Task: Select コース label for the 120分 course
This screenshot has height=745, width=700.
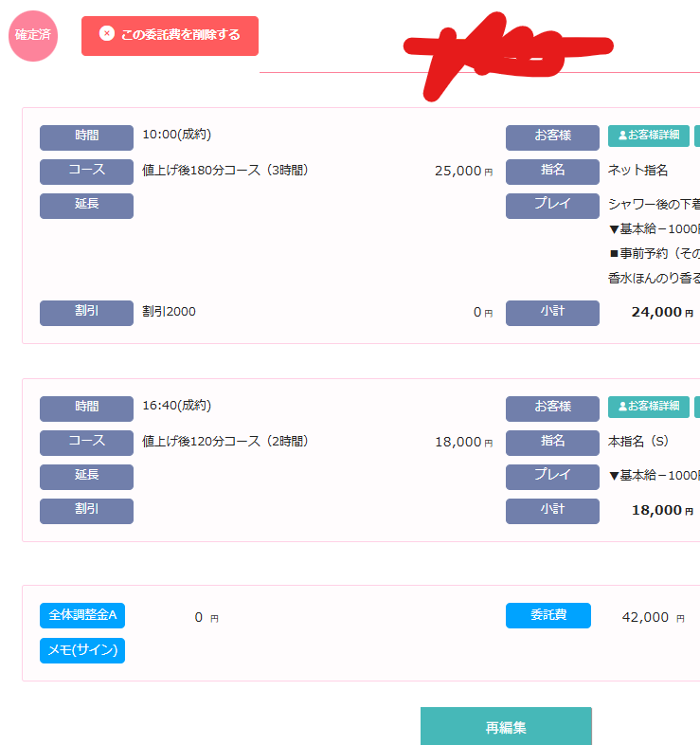Action: pos(86,443)
